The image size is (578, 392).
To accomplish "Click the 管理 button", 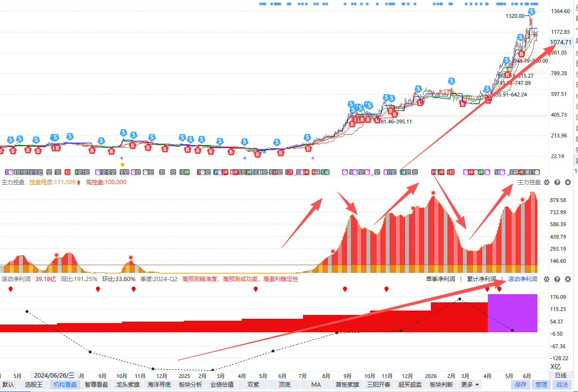I will pyautogui.click(x=541, y=385).
